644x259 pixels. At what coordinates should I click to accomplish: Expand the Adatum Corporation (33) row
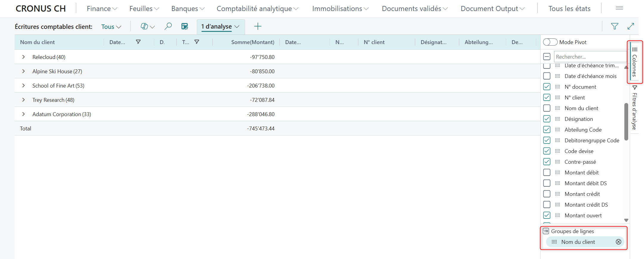pyautogui.click(x=24, y=114)
